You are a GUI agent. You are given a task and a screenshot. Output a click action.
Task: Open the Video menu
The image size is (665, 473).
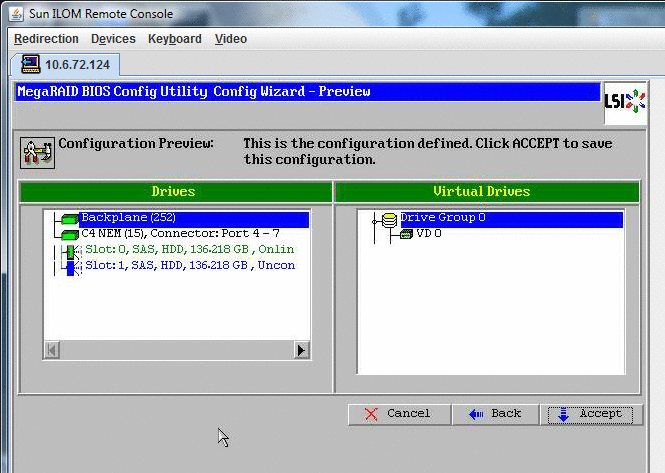point(231,39)
